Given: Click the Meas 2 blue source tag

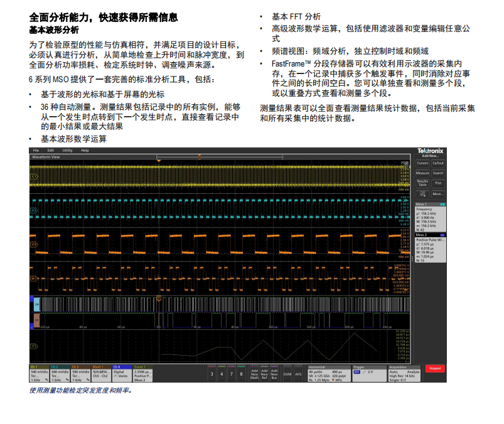Looking at the screenshot, I should pos(442,235).
